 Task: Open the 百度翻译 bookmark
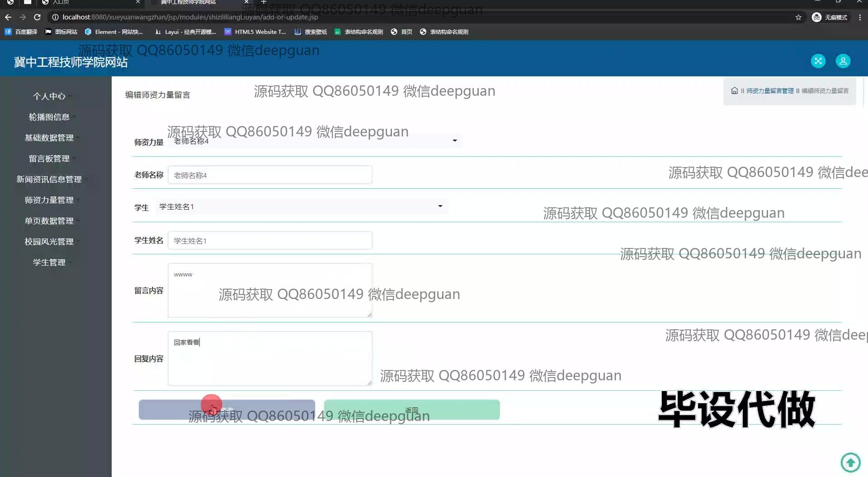(x=21, y=32)
